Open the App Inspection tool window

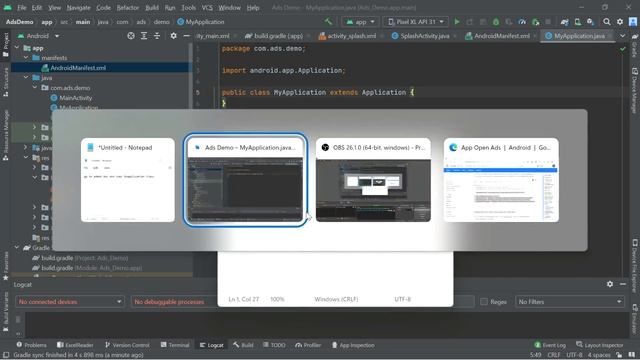(x=353, y=345)
